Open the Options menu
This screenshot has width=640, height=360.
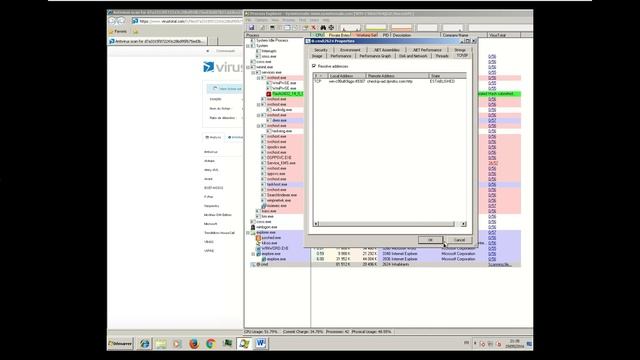click(261, 20)
